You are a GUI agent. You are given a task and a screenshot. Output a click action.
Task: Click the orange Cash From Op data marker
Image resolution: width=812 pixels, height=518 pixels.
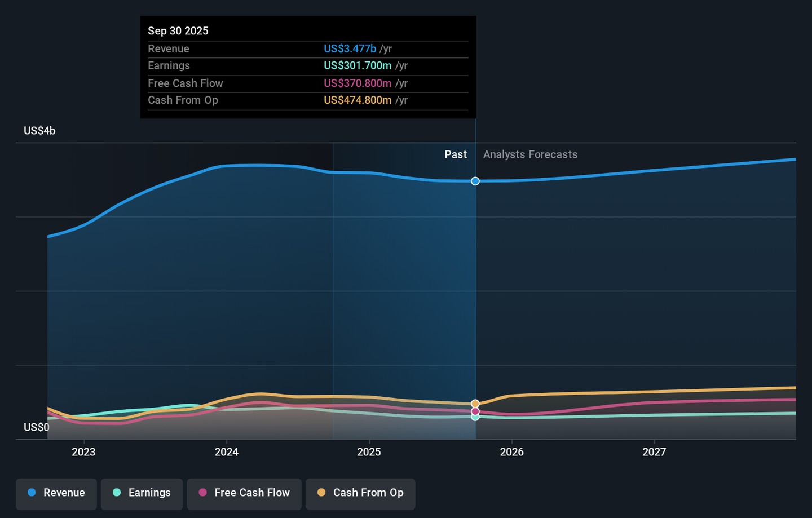pos(475,404)
